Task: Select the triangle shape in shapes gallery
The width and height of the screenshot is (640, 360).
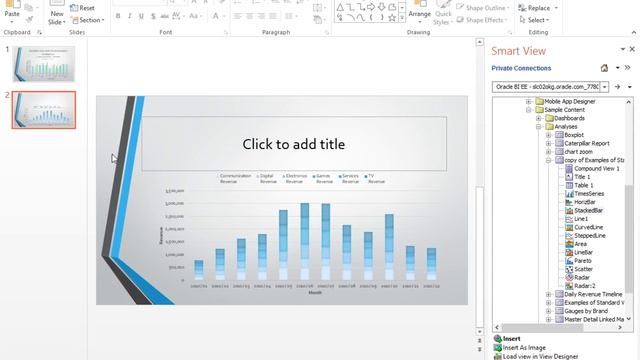Action: pos(340,7)
